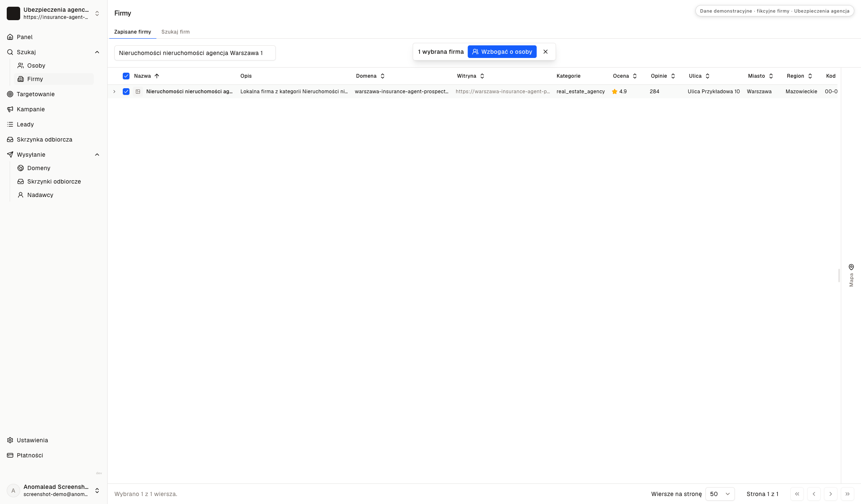Viewport: 861px width, 504px height.
Task: Click the Domeny globe icon
Action: (21, 168)
